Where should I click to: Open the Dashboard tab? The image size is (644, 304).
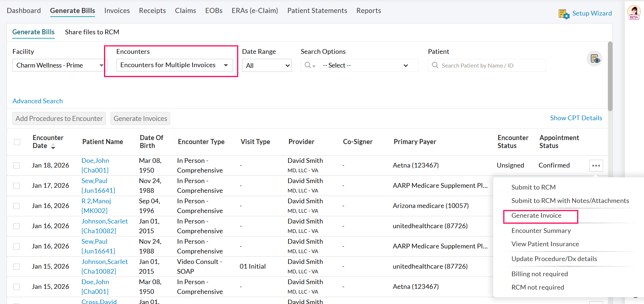point(24,10)
